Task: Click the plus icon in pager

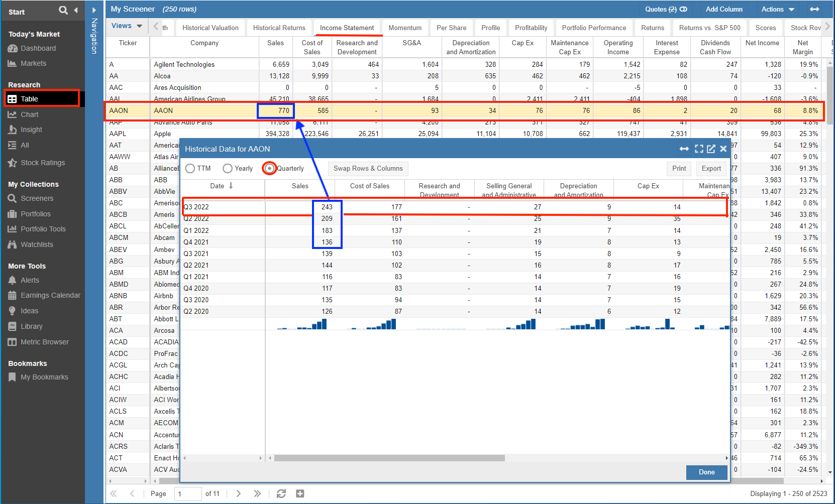Action: click(300, 493)
